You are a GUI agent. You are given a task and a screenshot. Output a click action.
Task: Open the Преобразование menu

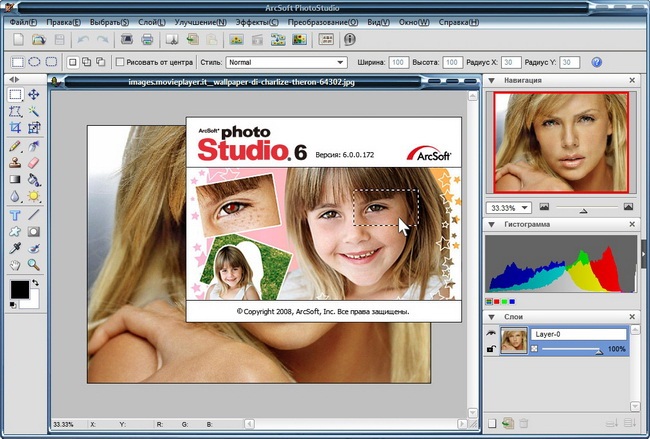pyautogui.click(x=323, y=22)
